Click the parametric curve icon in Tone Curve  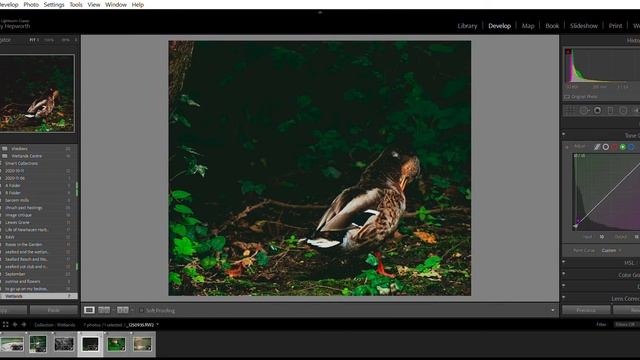click(597, 147)
